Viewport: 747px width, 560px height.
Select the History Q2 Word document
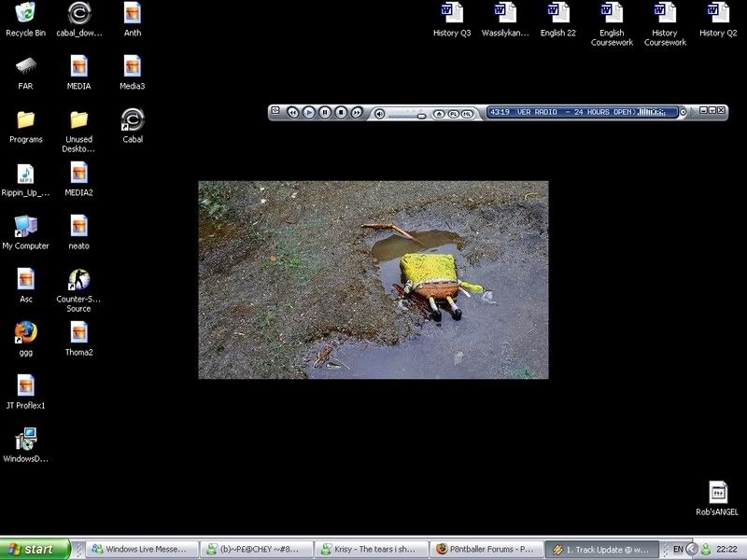point(718,19)
